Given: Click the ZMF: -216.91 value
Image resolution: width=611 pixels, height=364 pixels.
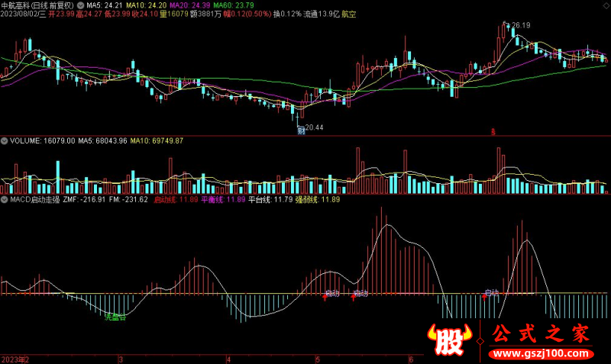Looking at the screenshot, I should 84,200.
